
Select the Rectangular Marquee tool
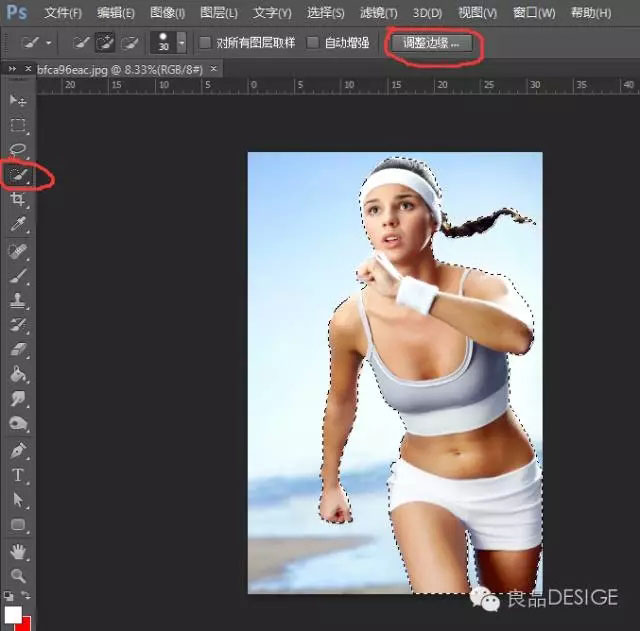coord(18,126)
